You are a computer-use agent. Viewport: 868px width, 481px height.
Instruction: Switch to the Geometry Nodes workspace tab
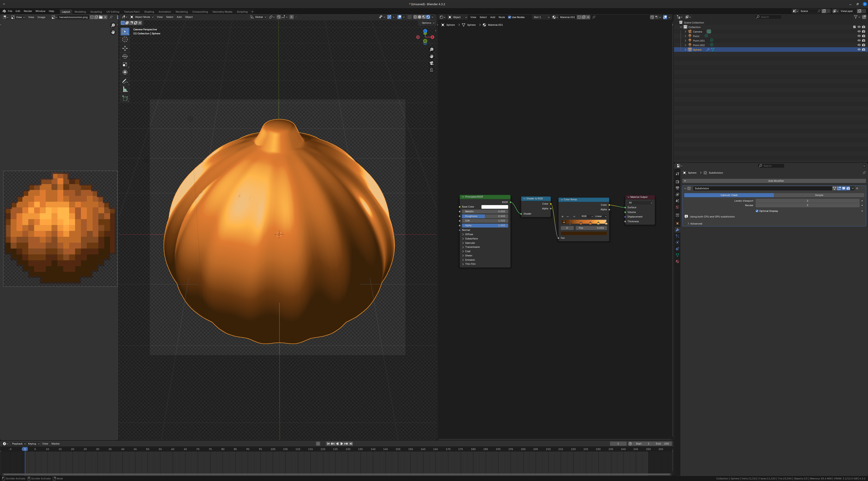click(x=222, y=12)
